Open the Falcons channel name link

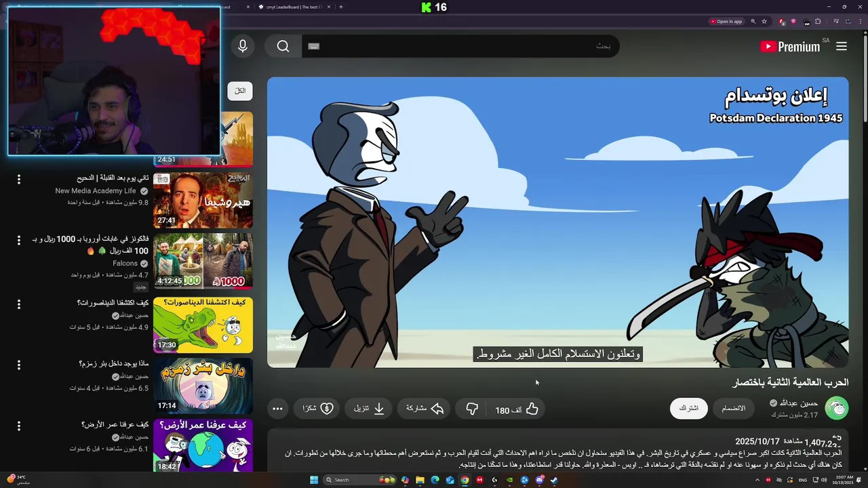click(125, 264)
